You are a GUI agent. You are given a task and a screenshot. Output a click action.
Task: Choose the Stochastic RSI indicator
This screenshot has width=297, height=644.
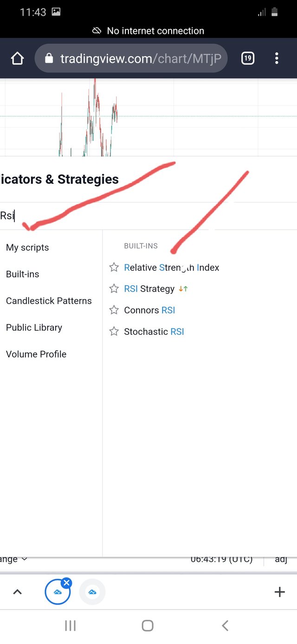click(154, 332)
